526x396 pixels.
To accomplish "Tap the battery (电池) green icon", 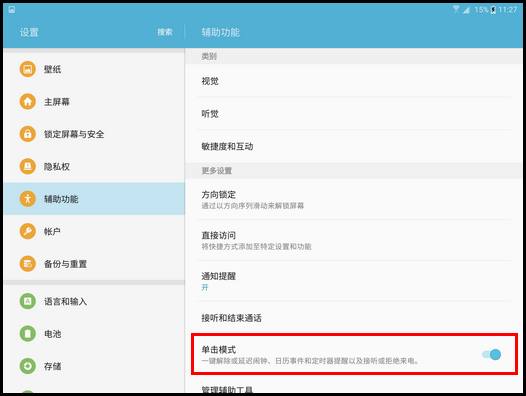I will 28,334.
